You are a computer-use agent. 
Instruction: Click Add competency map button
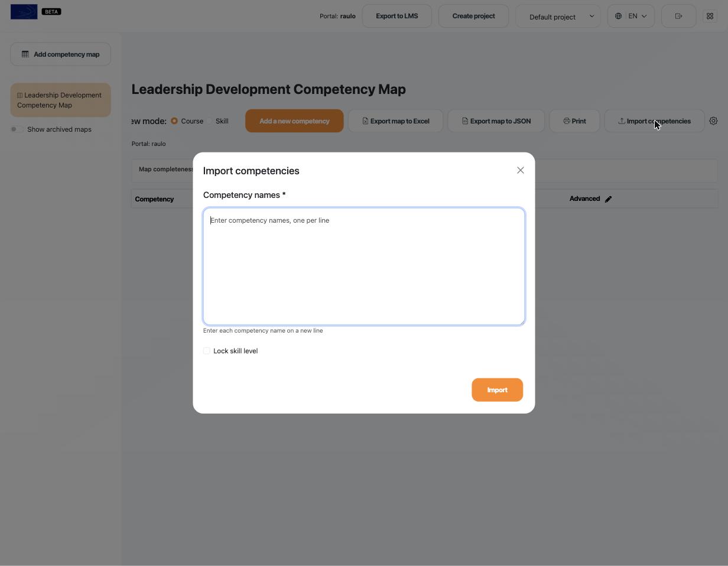coord(60,54)
